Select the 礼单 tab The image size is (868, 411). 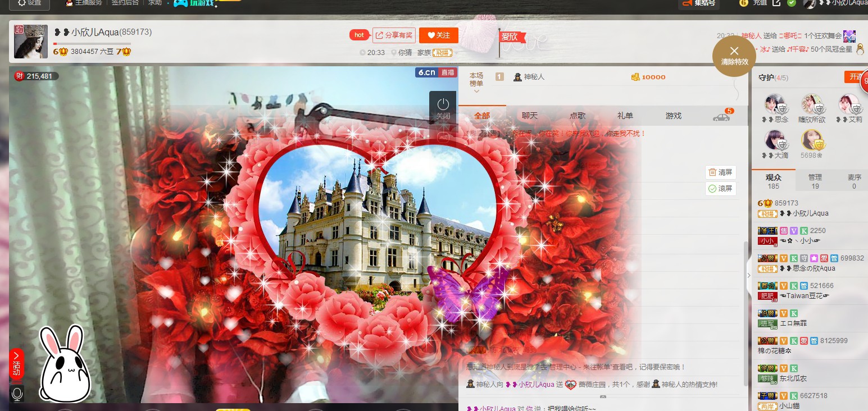[625, 116]
